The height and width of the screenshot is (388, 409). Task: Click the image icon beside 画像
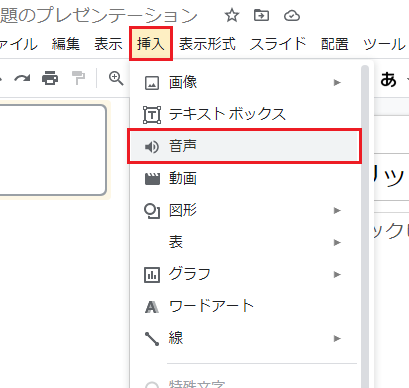click(152, 83)
